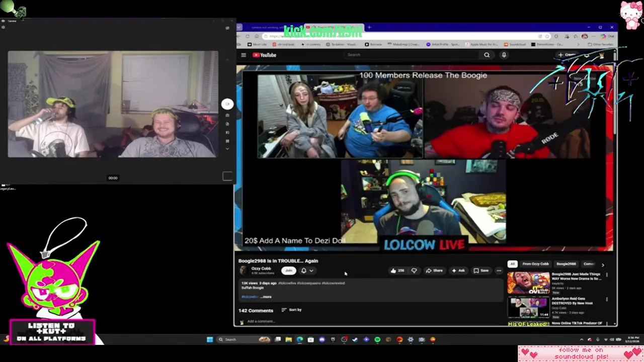Open Microsoft Edge from the taskbar
644x362 pixels.
[x=300, y=339]
